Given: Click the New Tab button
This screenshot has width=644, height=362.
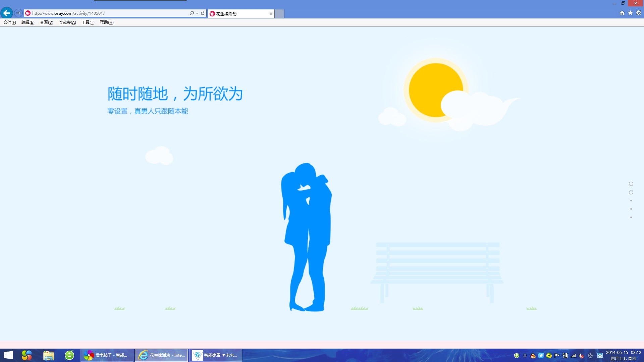Looking at the screenshot, I should tap(279, 14).
